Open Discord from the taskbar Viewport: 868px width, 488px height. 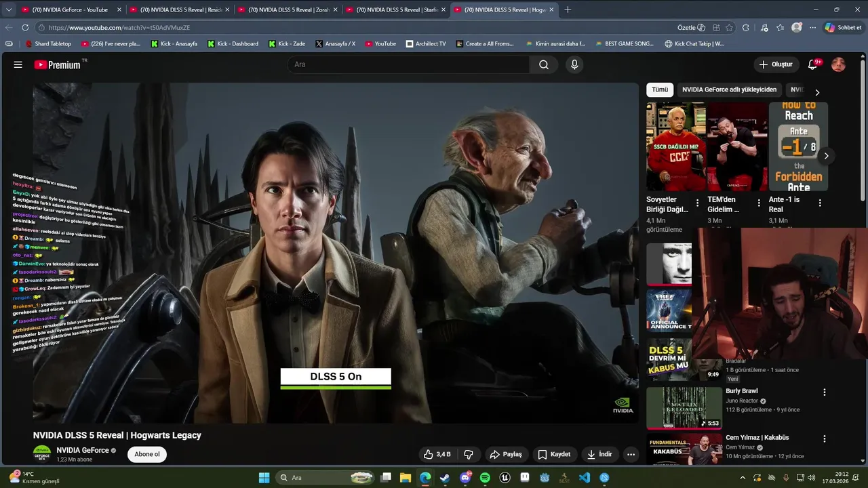pyautogui.click(x=465, y=478)
